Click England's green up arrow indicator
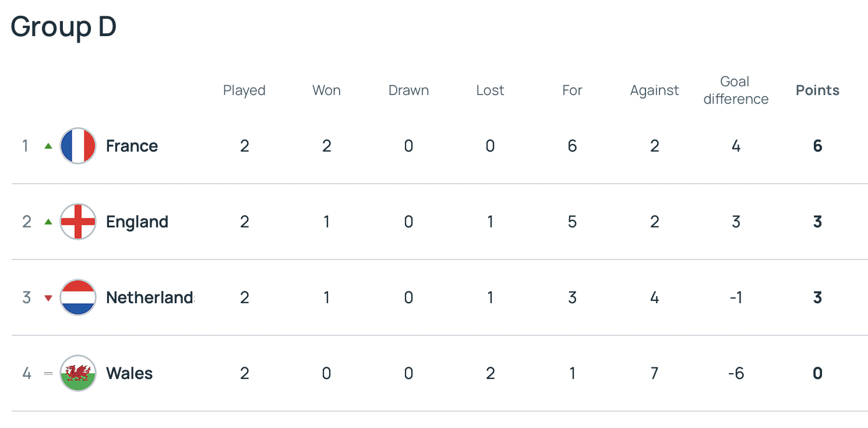This screenshot has height=428, width=868. (x=48, y=222)
